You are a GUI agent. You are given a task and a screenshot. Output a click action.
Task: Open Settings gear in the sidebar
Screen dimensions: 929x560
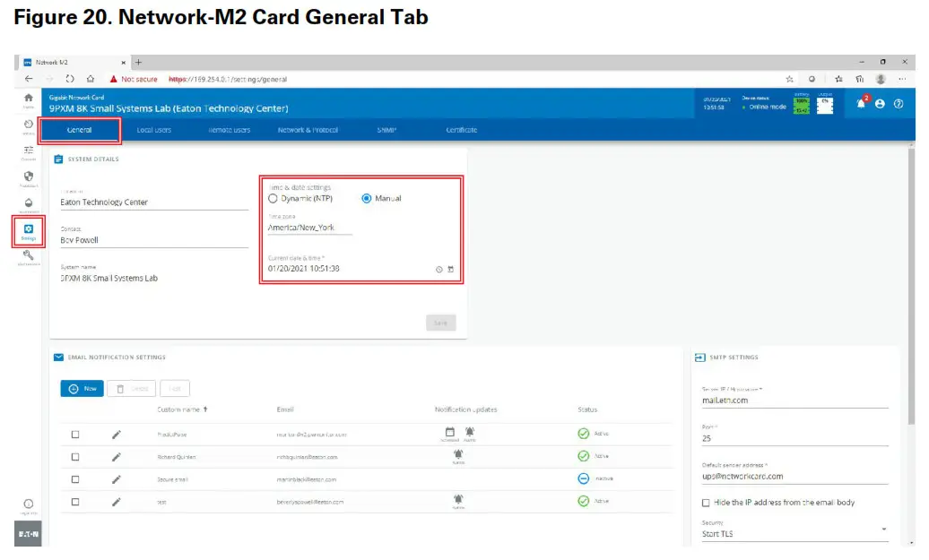29,229
